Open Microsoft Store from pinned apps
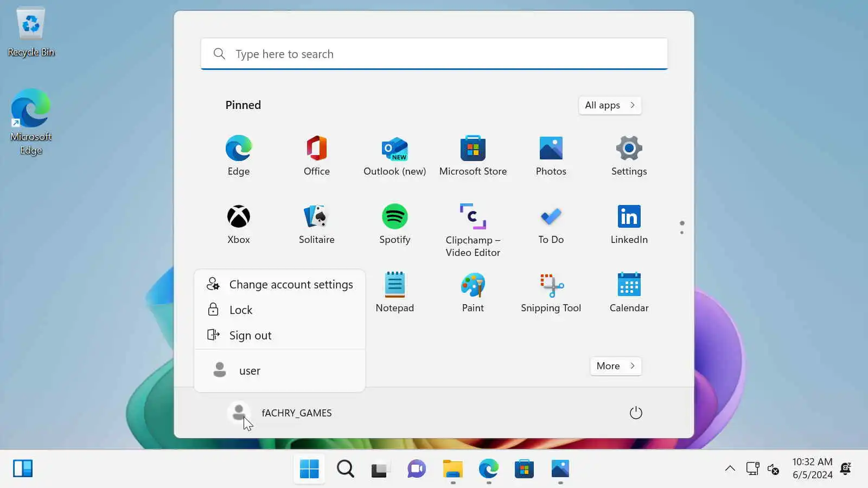This screenshot has width=868, height=488. click(x=473, y=156)
